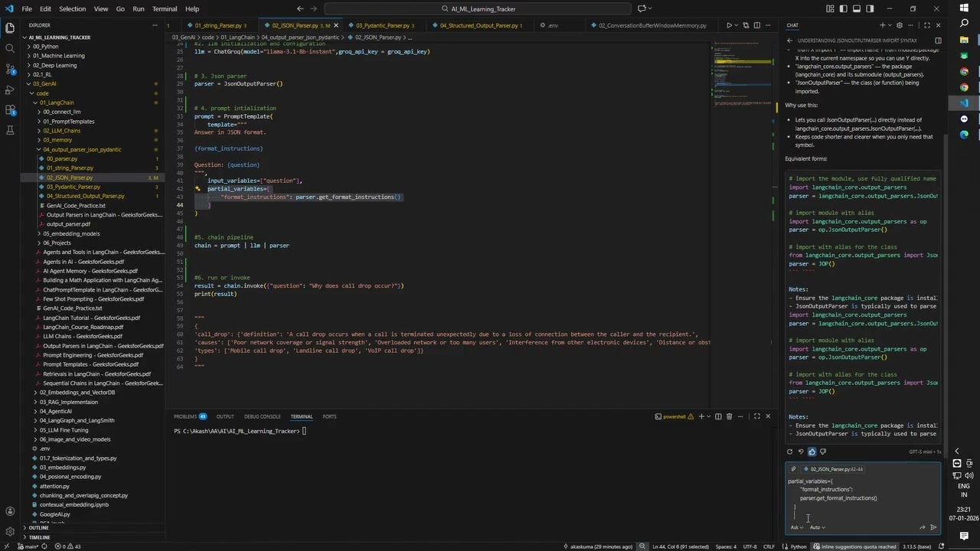Close the terminal panel
This screenshot has height=551, width=980.
click(768, 416)
